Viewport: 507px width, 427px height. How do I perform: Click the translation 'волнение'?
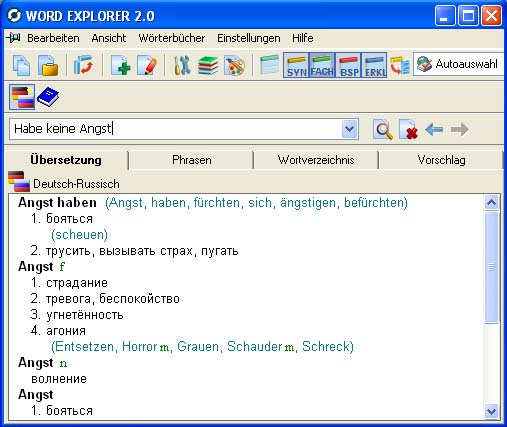click(x=59, y=379)
